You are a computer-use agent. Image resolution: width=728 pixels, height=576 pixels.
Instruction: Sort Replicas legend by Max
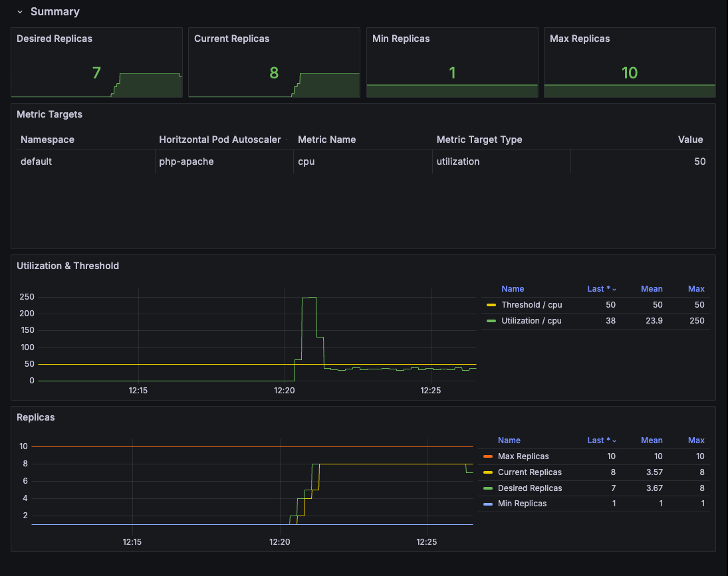tap(696, 440)
